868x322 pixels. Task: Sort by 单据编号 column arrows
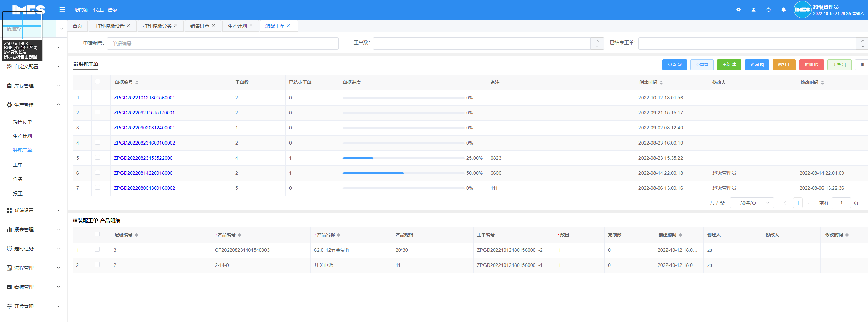pyautogui.click(x=137, y=83)
